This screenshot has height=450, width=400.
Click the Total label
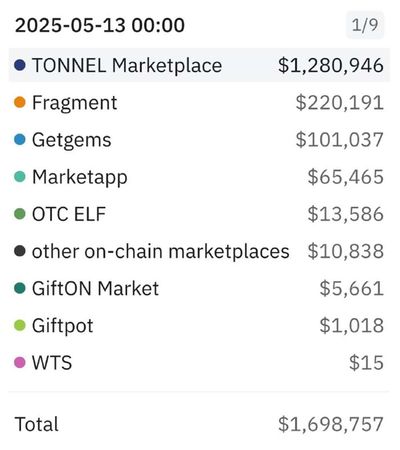[37, 424]
